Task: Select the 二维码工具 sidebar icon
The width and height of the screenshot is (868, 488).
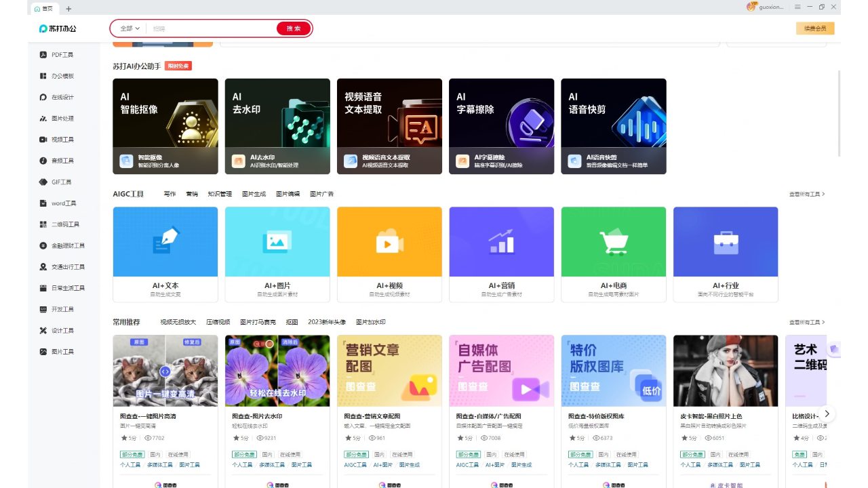Action: [43, 224]
